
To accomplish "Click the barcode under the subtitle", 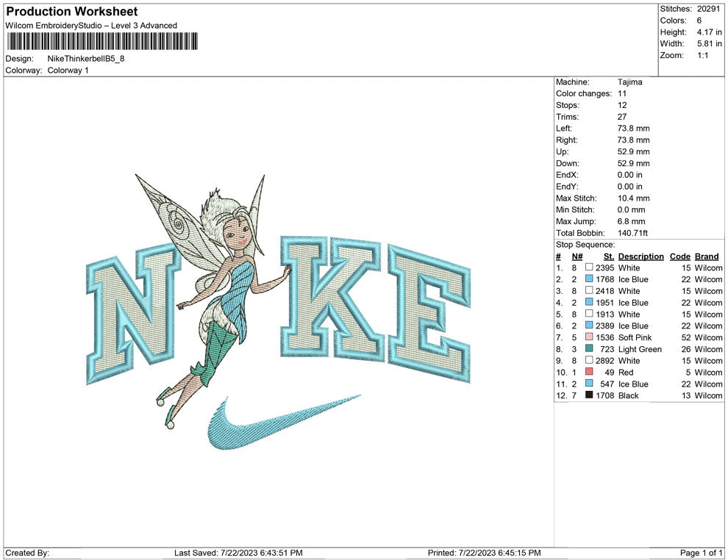I will click(x=102, y=41).
